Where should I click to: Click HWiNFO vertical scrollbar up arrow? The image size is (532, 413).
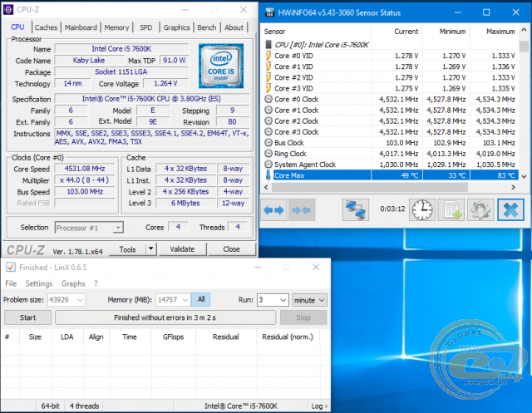[x=524, y=30]
